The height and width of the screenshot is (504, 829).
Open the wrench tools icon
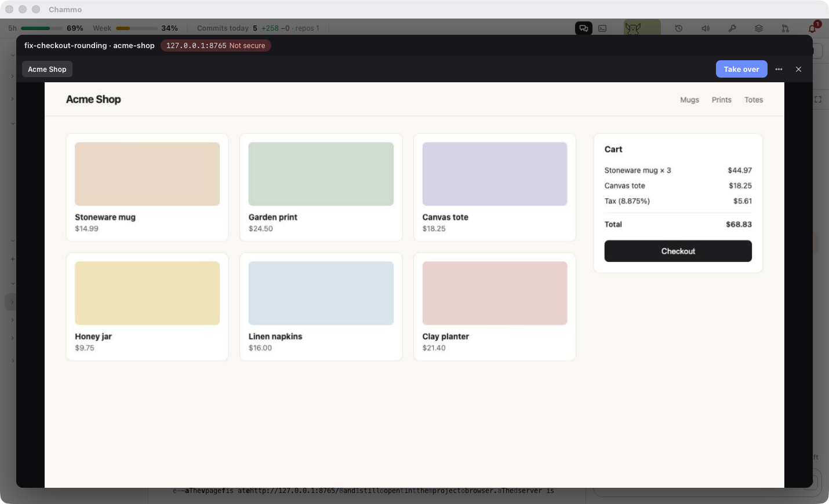pos(732,28)
